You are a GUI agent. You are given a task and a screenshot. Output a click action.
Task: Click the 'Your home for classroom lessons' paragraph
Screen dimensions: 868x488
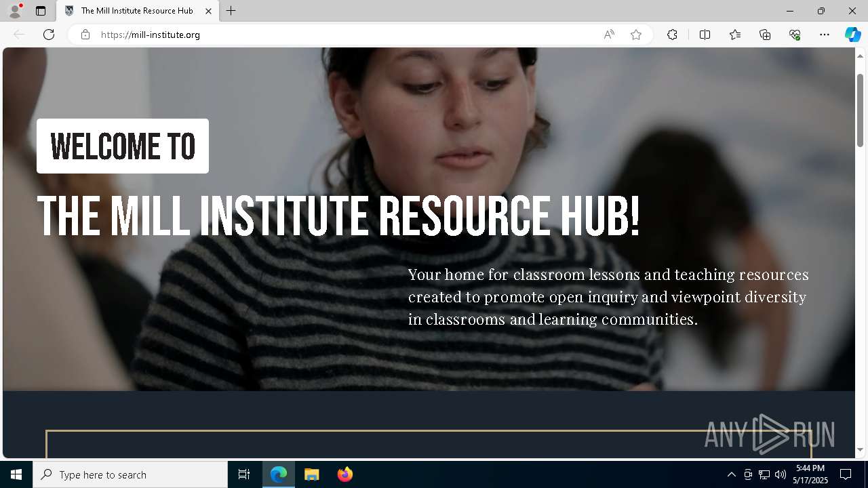608,297
